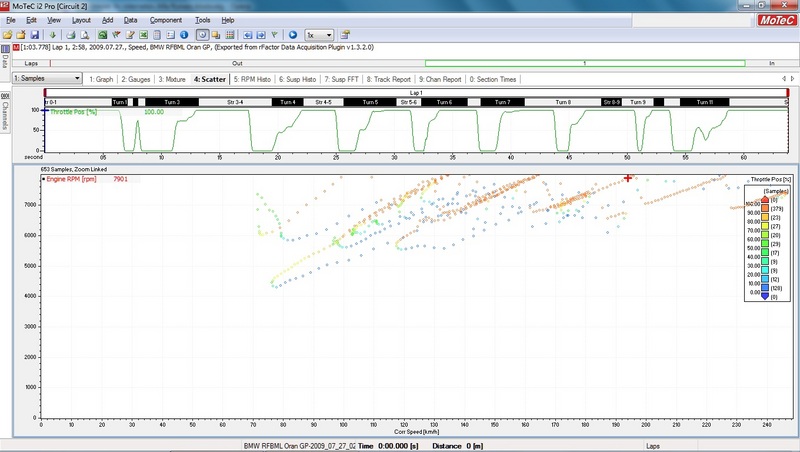
Task: Click the red top color swatch in legend
Action: click(x=765, y=199)
